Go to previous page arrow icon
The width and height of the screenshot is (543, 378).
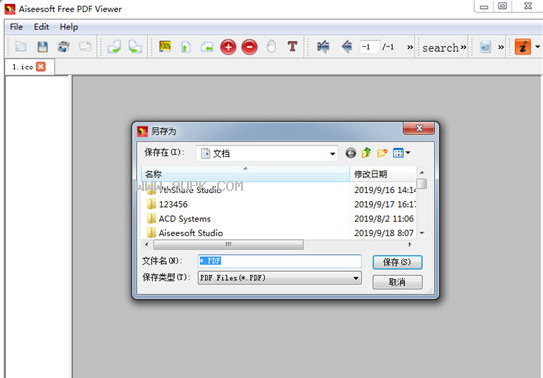point(347,46)
